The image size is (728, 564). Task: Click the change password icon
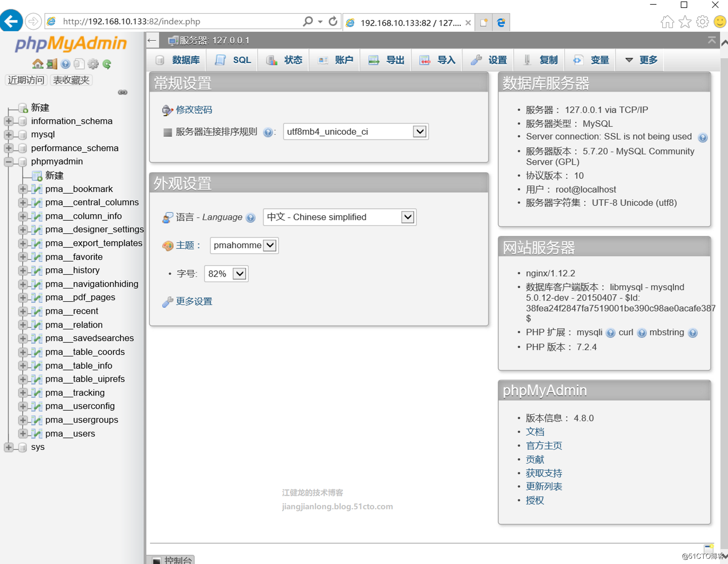pyautogui.click(x=168, y=110)
